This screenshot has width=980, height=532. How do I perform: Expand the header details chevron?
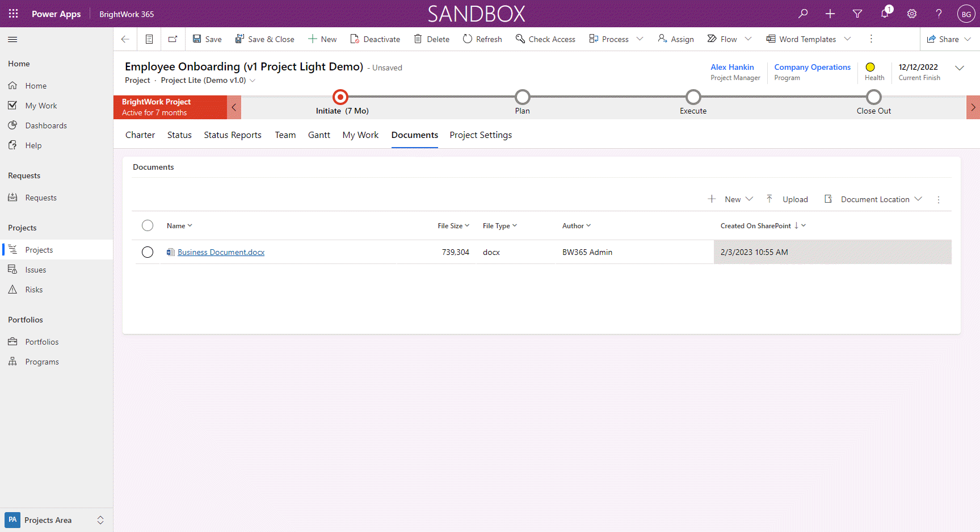pos(960,68)
